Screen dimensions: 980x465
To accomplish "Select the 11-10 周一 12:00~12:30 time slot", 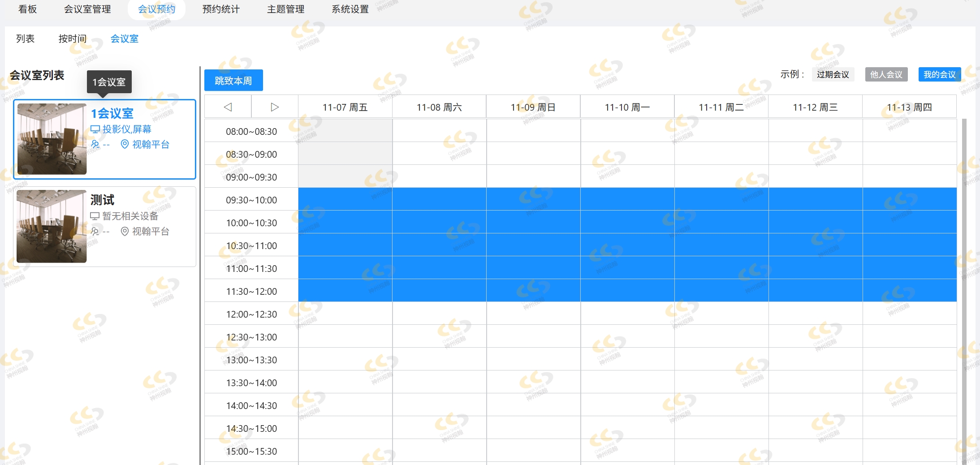I will (627, 314).
